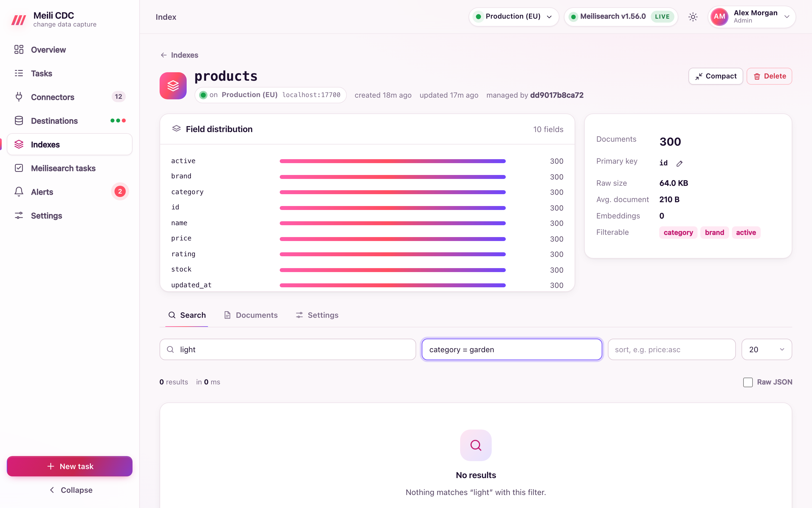
Task: Click the sort input field
Action: 672,349
